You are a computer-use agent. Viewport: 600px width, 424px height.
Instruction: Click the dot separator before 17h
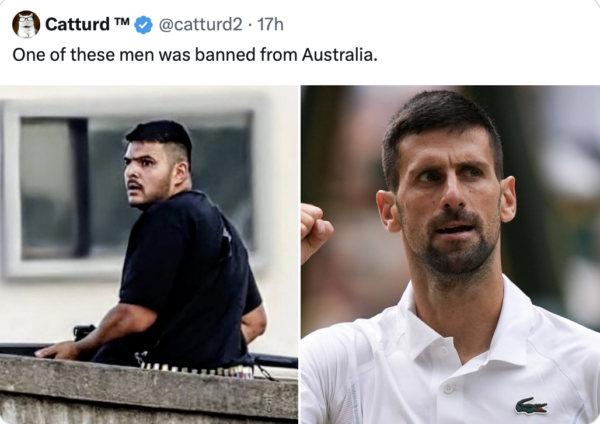[249, 25]
